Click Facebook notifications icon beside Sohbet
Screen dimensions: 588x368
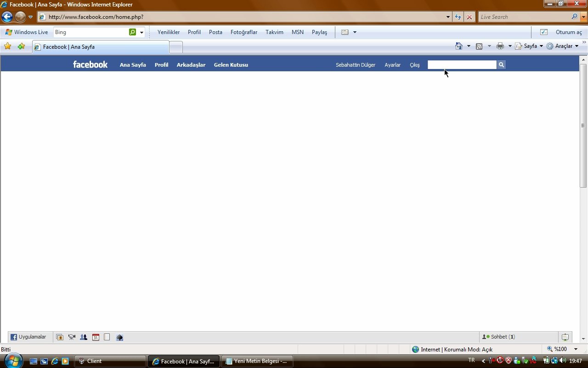click(x=565, y=337)
